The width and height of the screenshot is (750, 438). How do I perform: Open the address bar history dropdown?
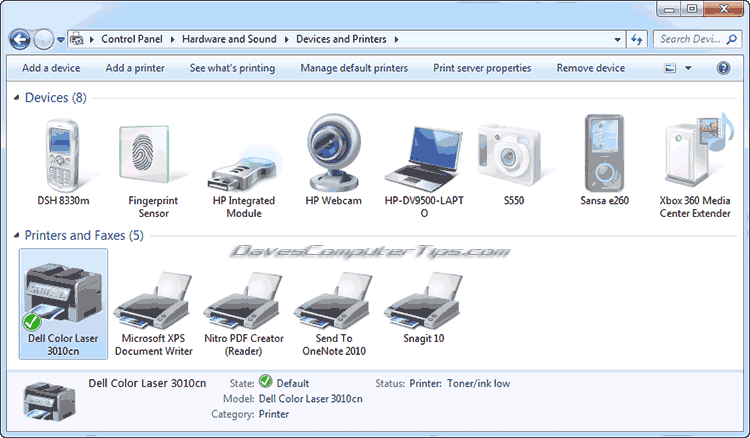pos(618,40)
